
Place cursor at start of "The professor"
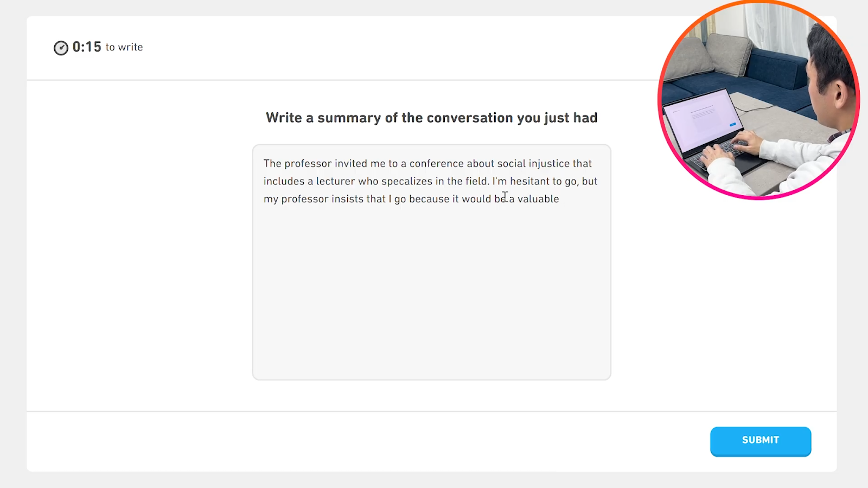coord(264,164)
